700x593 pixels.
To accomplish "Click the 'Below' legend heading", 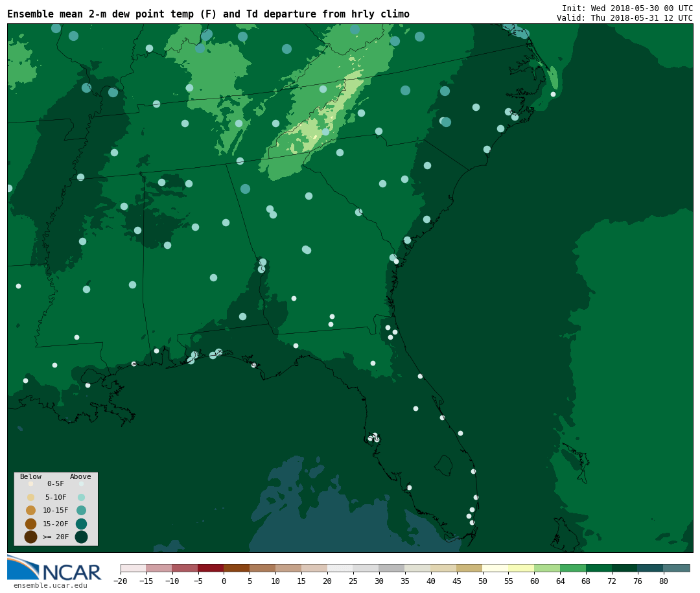I will 31,476.
